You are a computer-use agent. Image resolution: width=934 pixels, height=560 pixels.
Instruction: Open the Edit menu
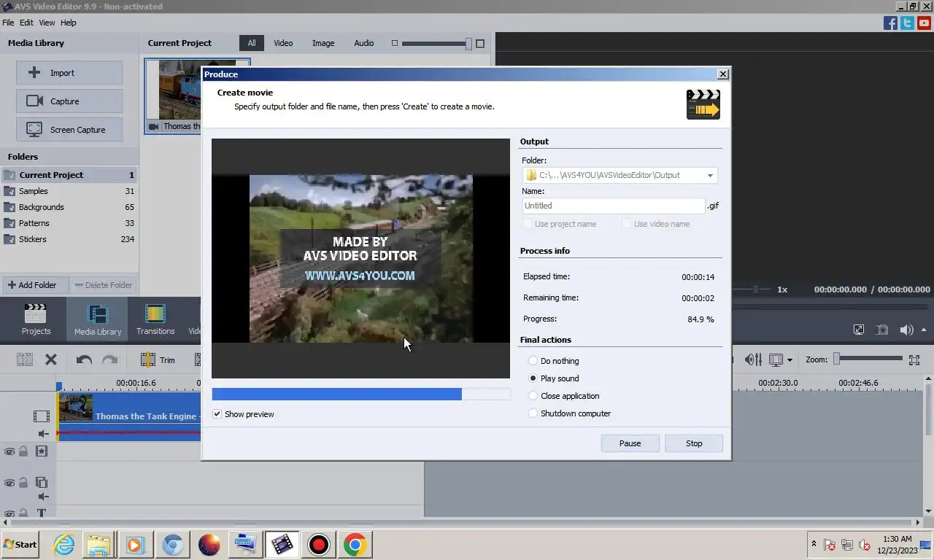tap(26, 23)
